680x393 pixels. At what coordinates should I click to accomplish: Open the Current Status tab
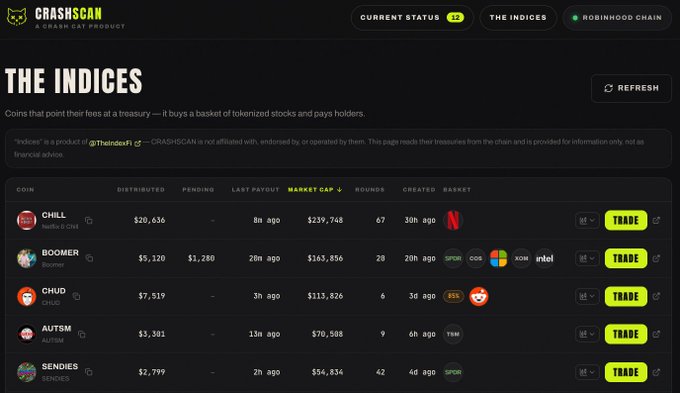pos(412,18)
